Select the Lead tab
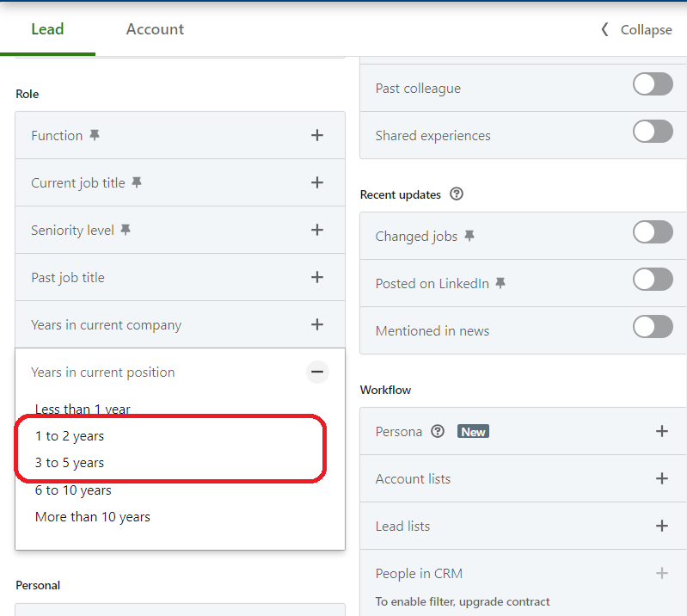 coord(47,29)
